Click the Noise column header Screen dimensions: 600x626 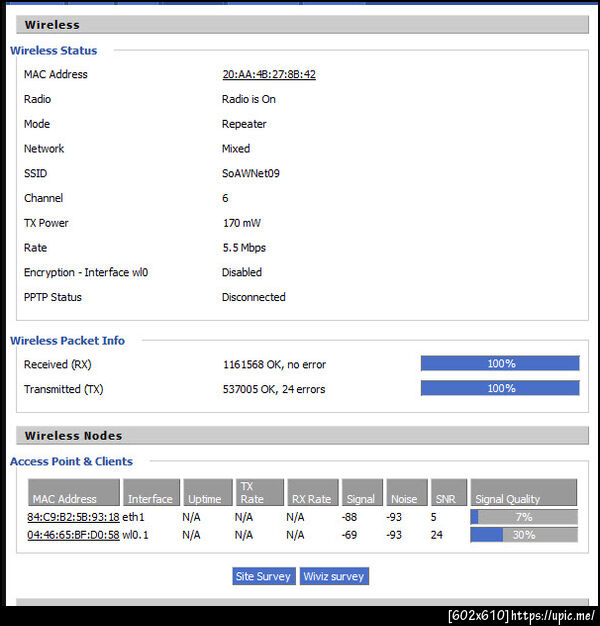(407, 493)
